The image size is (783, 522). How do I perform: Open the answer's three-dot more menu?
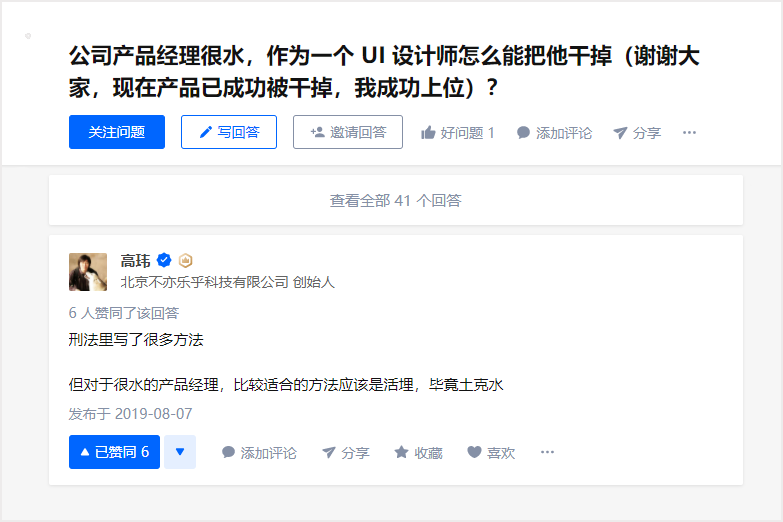pos(547,452)
